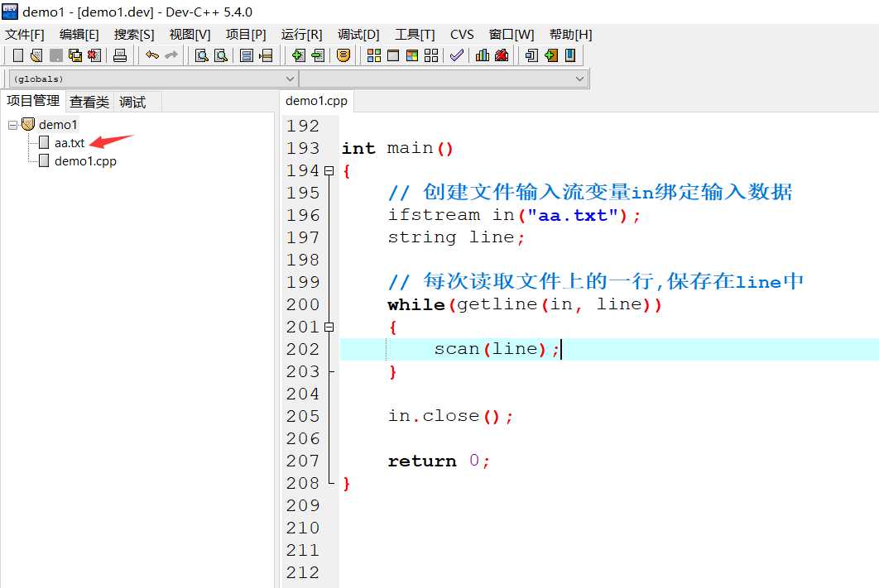
Task: Select the demo1 project root node
Action: pos(58,125)
